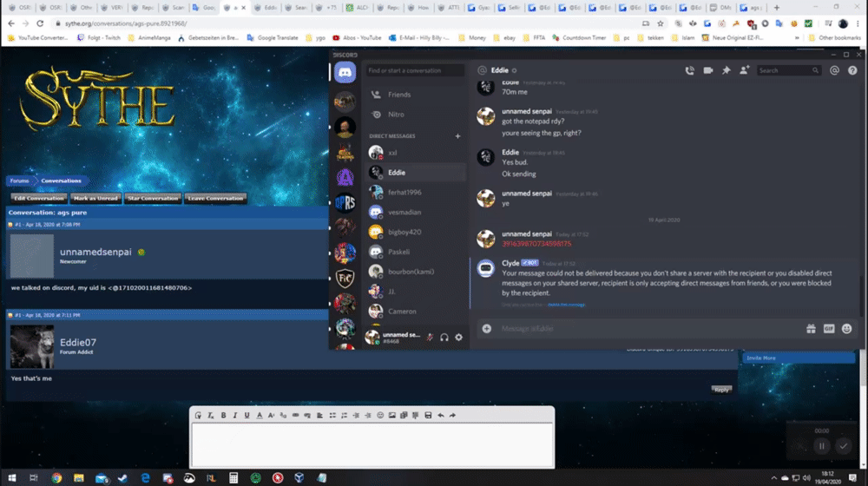Image resolution: width=868 pixels, height=486 pixels.
Task: Open the Conversations breadcrumb link
Action: [x=61, y=181]
